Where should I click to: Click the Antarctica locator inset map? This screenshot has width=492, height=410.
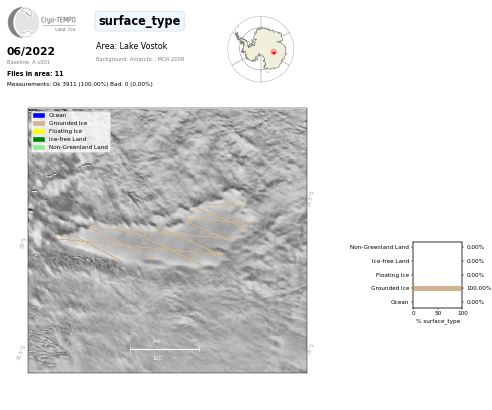coord(261,49)
